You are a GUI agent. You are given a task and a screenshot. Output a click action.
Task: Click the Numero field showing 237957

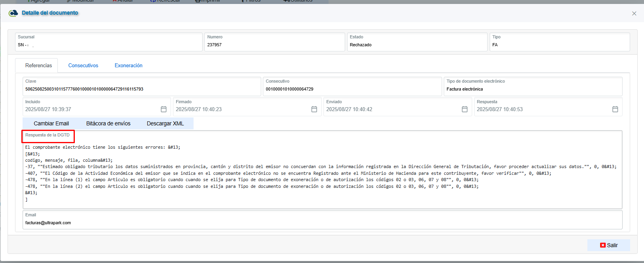point(274,45)
